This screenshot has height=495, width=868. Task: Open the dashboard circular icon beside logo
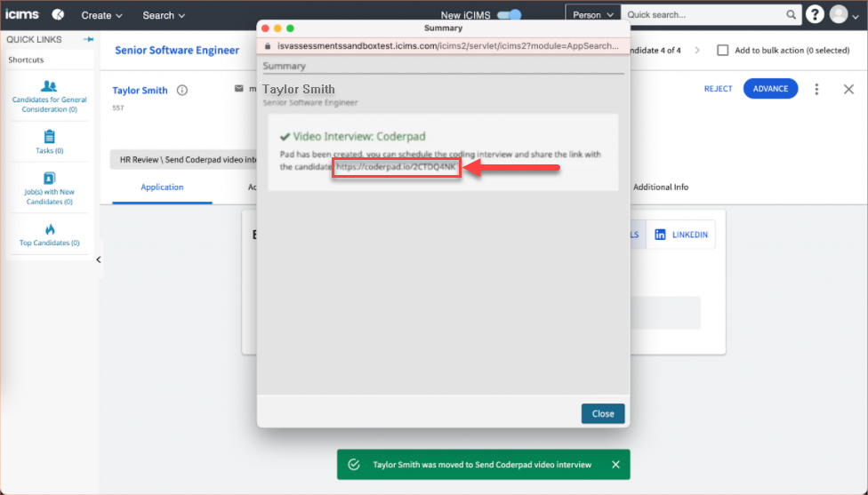click(x=58, y=15)
